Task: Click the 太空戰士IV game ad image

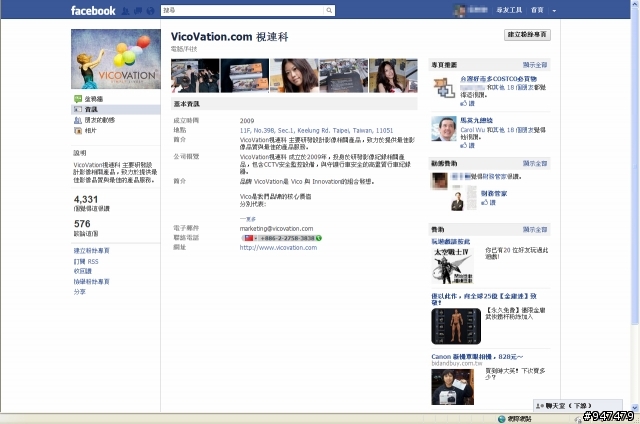Action: click(453, 266)
